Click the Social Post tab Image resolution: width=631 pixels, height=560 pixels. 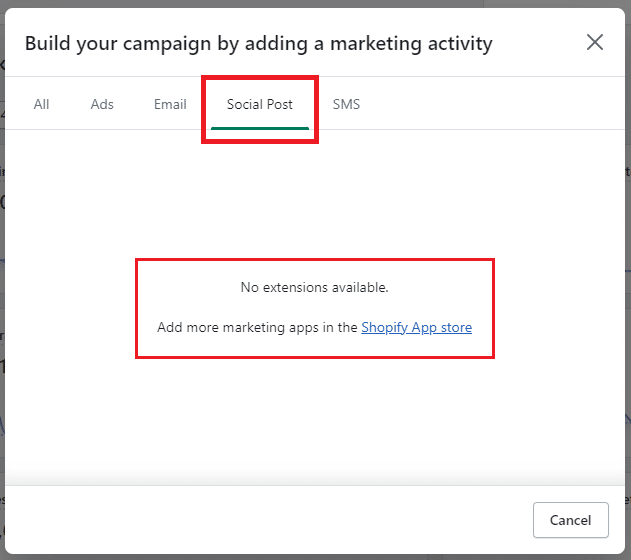pyautogui.click(x=259, y=104)
